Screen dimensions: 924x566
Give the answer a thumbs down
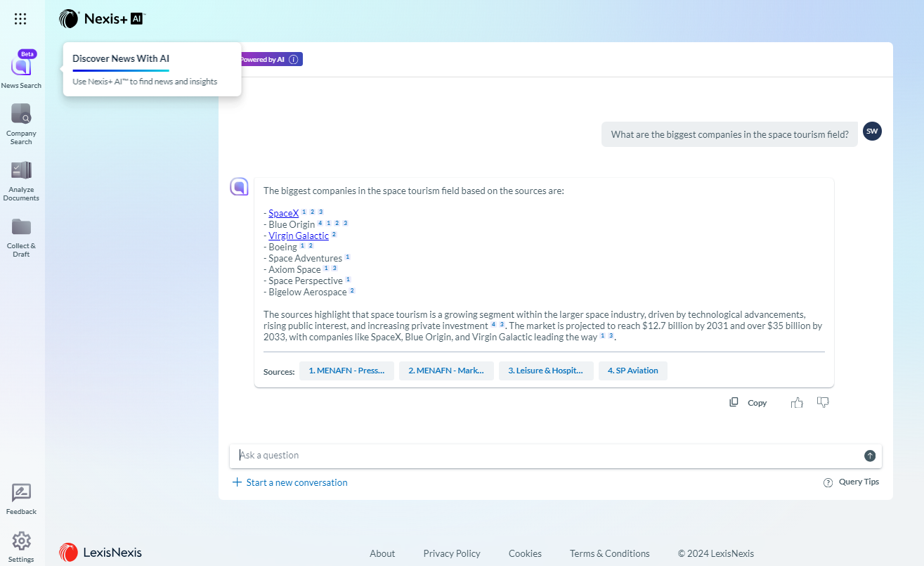(823, 403)
